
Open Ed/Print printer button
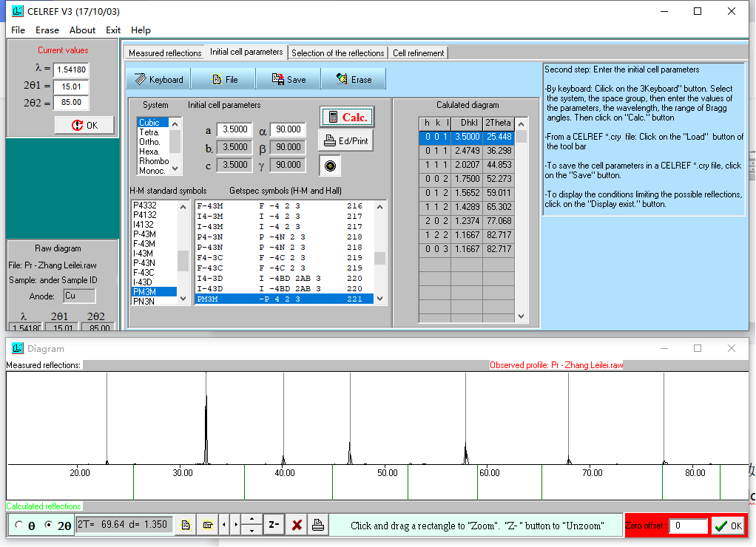[x=345, y=140]
